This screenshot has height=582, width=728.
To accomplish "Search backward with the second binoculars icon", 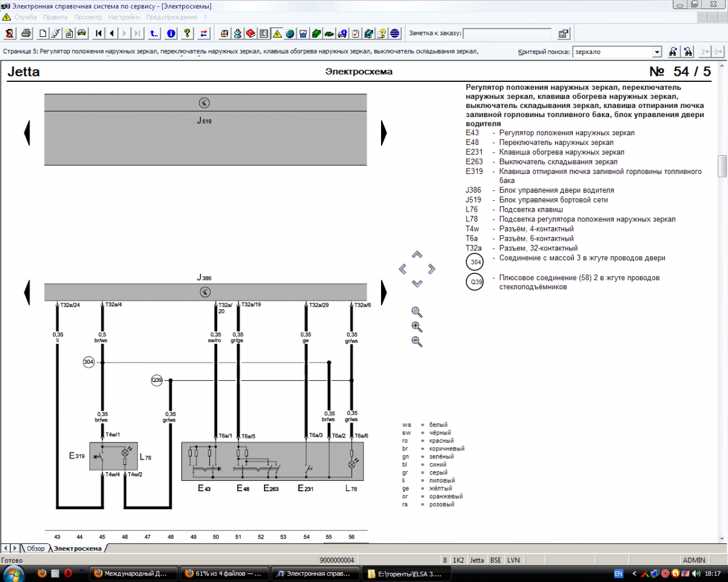I will pos(688,52).
